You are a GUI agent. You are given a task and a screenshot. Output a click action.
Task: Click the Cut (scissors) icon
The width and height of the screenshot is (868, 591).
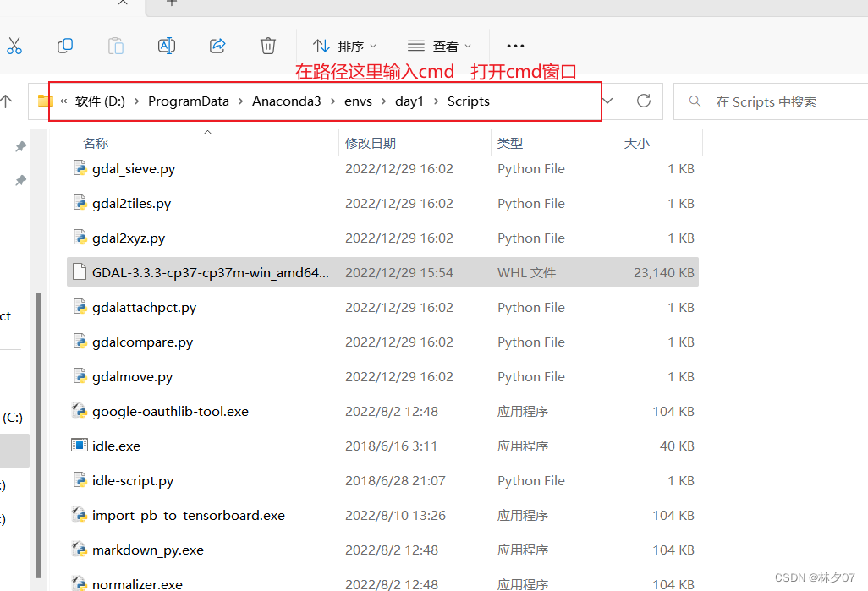click(14, 46)
